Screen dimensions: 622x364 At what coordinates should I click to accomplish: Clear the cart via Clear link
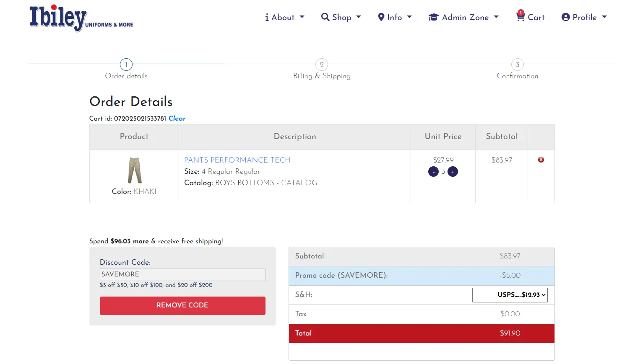click(x=177, y=119)
